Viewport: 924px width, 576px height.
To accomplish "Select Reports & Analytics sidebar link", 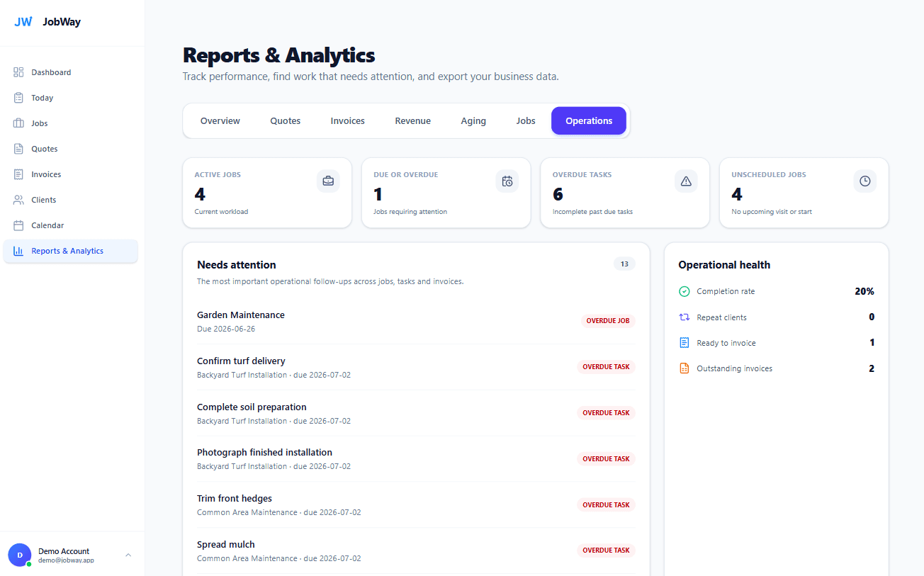I will click(x=71, y=251).
